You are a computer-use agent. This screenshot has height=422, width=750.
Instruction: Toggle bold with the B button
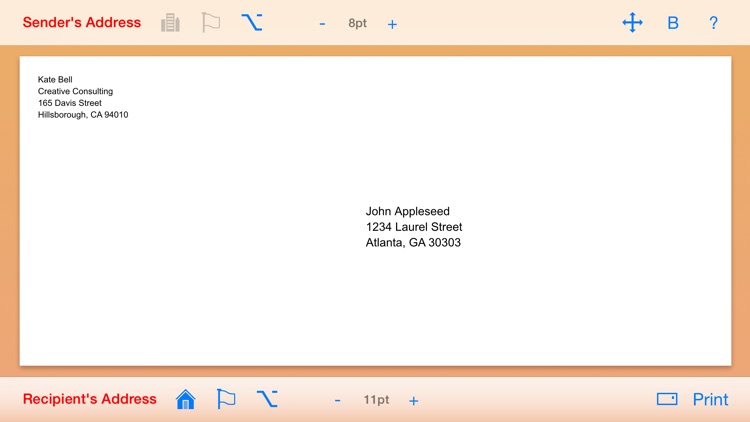click(673, 23)
